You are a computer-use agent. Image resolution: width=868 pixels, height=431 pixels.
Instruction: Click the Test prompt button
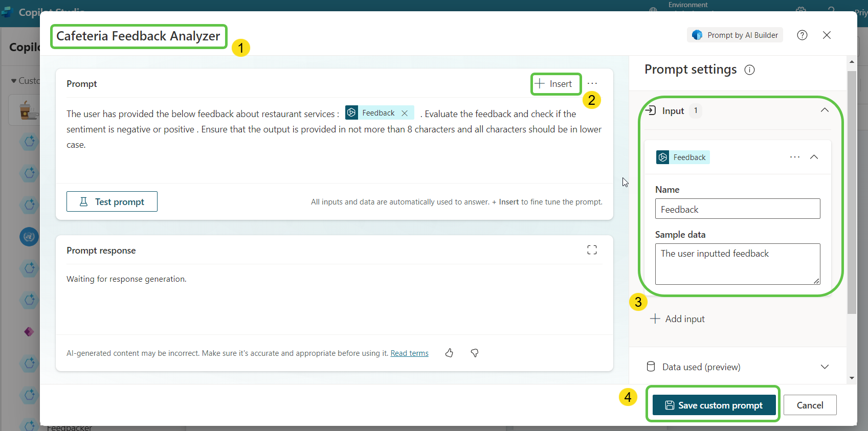click(112, 202)
